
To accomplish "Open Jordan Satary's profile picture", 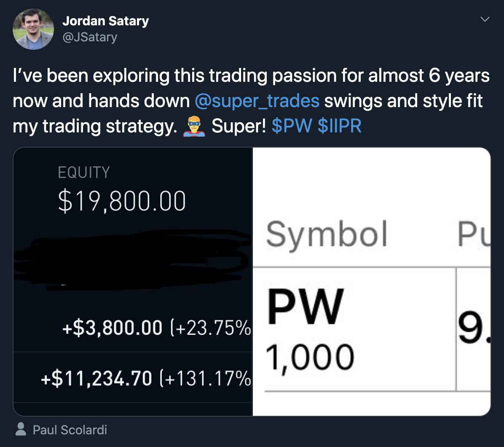I will click(33, 29).
